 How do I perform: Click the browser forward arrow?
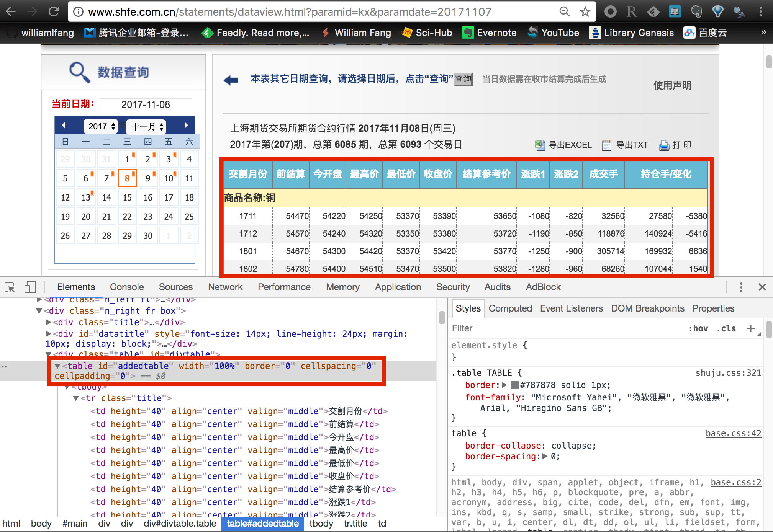point(32,11)
